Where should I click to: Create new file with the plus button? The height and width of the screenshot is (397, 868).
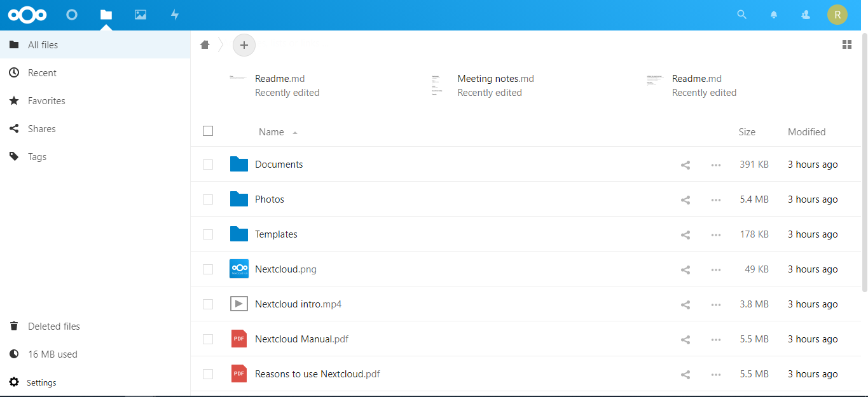[244, 44]
